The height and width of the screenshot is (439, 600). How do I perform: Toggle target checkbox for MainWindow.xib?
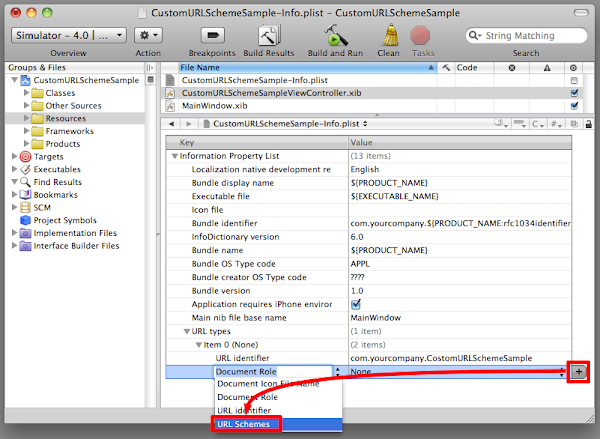(574, 106)
